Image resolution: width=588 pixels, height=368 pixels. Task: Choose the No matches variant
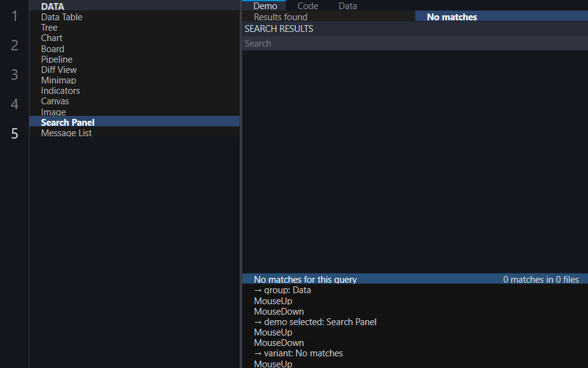click(x=502, y=17)
